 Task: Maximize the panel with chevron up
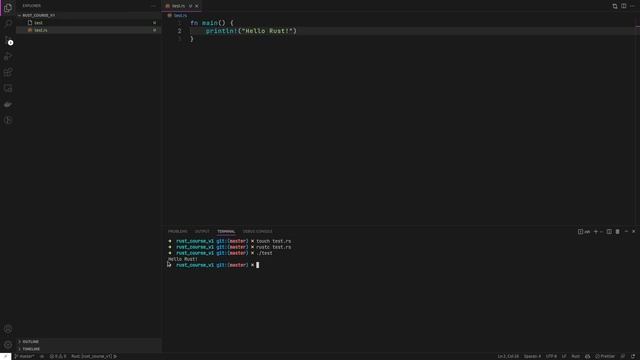pyautogui.click(x=626, y=231)
